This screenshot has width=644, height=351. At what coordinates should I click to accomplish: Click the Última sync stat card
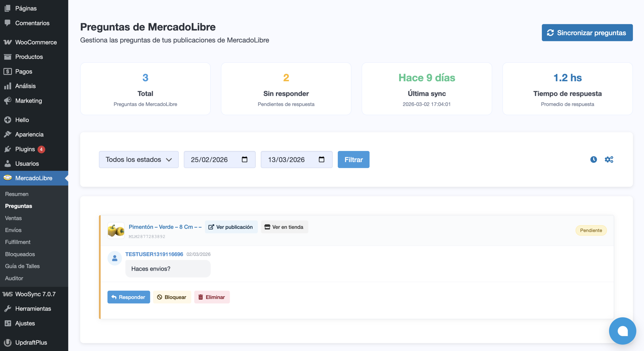[427, 89]
